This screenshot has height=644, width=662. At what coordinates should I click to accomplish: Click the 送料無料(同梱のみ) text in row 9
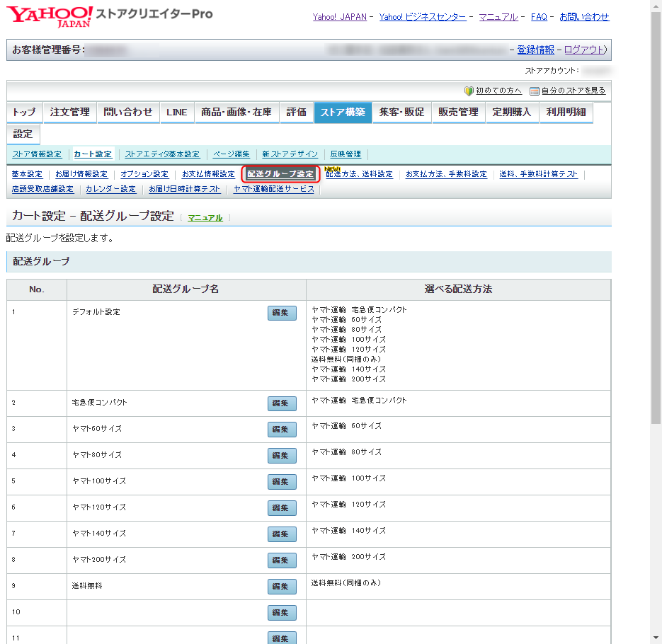click(x=346, y=583)
